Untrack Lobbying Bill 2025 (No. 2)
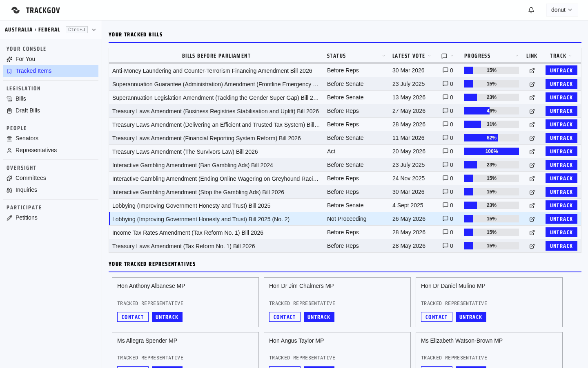This screenshot has height=368, width=588. coord(561,219)
